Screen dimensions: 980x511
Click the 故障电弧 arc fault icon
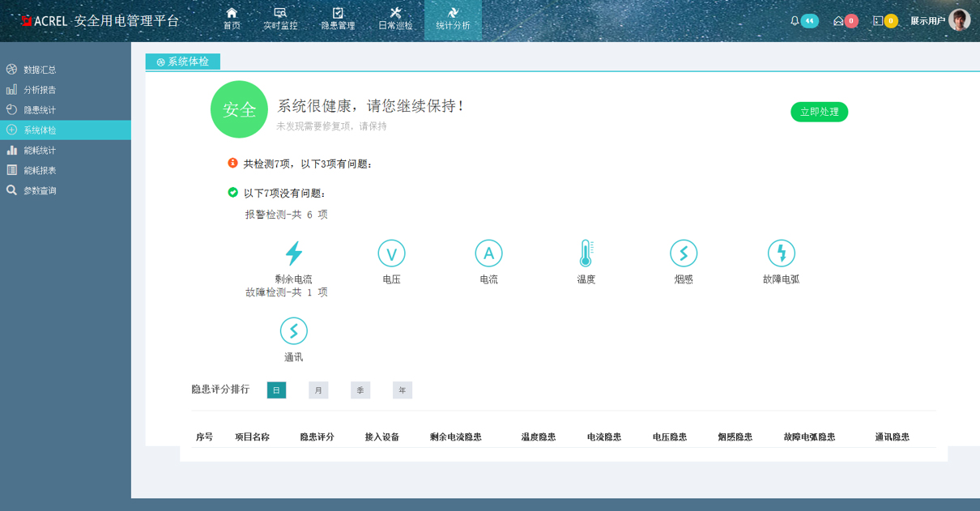pyautogui.click(x=781, y=252)
